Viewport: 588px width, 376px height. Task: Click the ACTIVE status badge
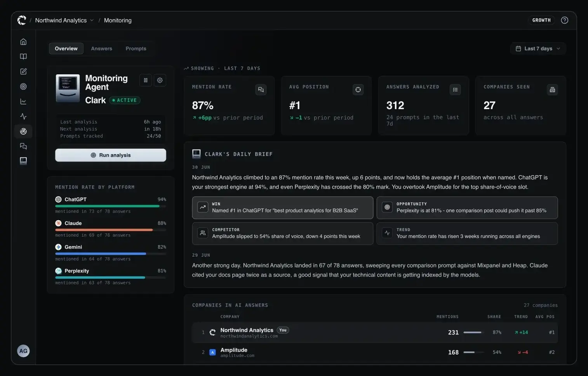click(x=125, y=100)
